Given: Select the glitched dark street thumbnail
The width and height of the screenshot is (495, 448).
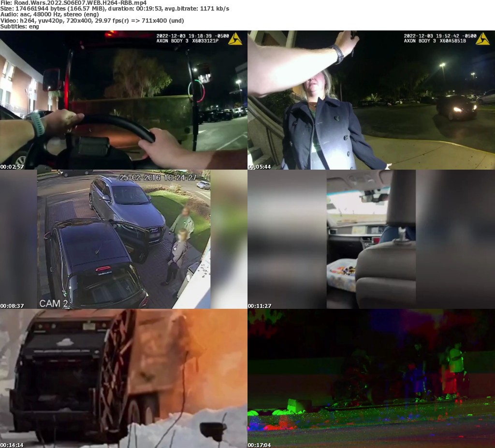Looking at the screenshot, I should point(371,378).
